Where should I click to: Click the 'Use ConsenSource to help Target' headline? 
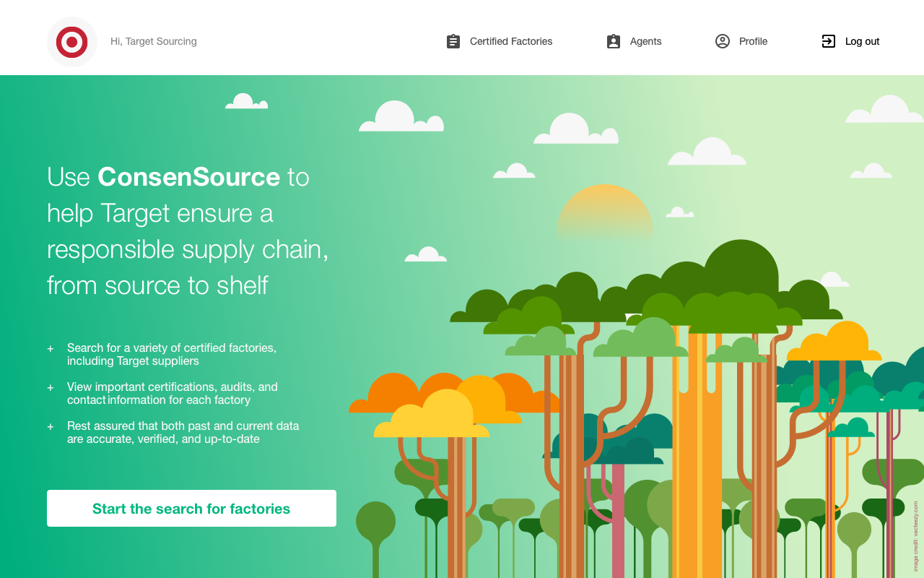coord(188,230)
